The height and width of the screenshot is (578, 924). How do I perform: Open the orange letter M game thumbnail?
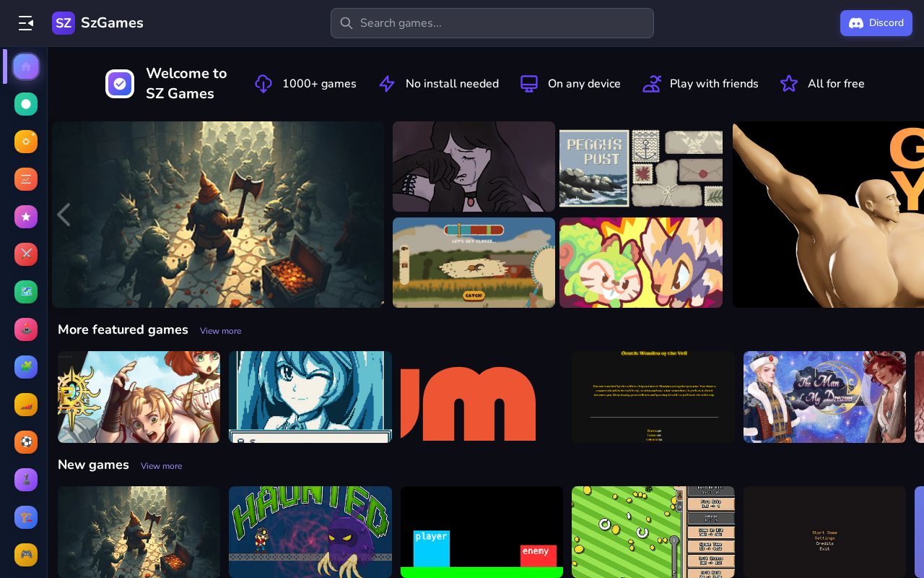pyautogui.click(x=481, y=397)
